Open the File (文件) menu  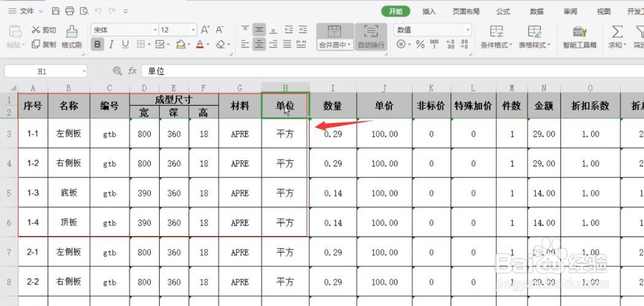point(26,11)
